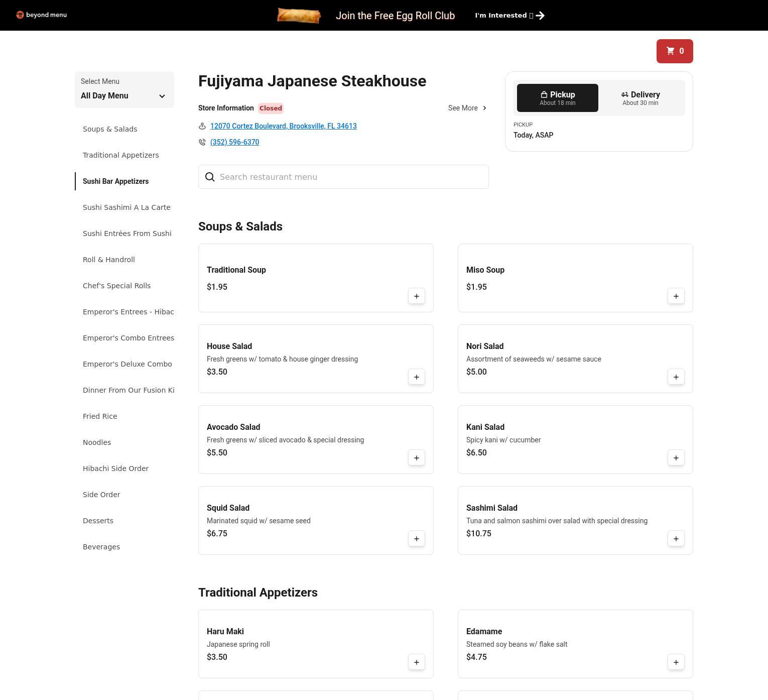This screenshot has height=700, width=768.
Task: Open the Noodles category
Action: pyautogui.click(x=97, y=442)
